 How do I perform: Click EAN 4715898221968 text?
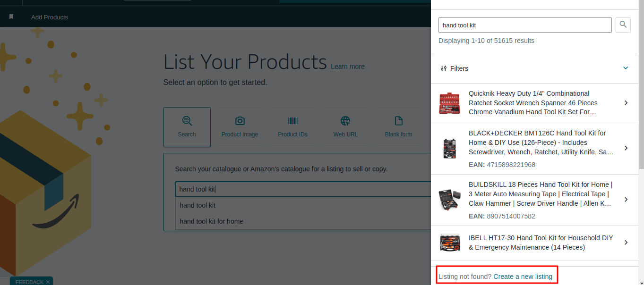coord(502,165)
